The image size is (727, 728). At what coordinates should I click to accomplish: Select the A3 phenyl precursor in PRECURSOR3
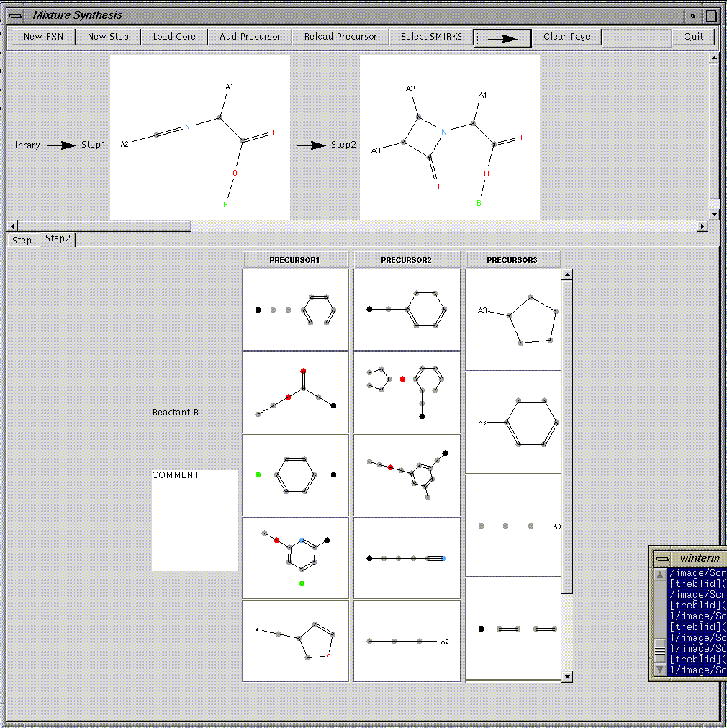[x=513, y=423]
